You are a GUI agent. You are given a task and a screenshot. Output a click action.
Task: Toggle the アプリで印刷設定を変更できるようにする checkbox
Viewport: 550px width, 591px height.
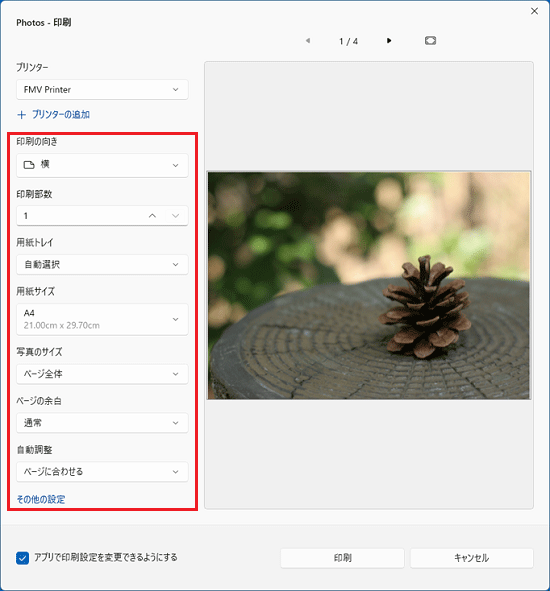pos(23,558)
